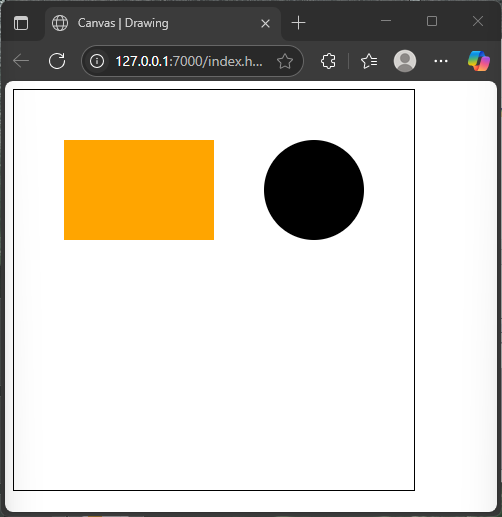This screenshot has width=502, height=517.
Task: Click the globe favicon on the tab
Action: (x=60, y=23)
